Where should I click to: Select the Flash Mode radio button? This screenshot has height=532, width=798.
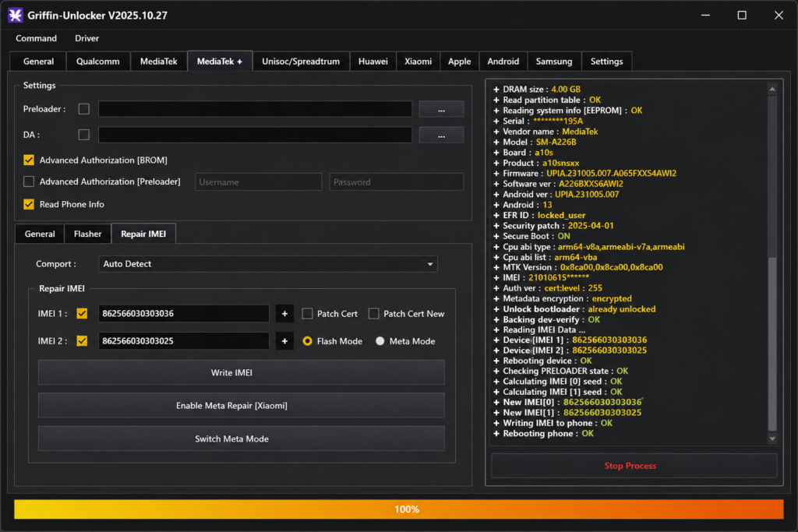coord(307,341)
